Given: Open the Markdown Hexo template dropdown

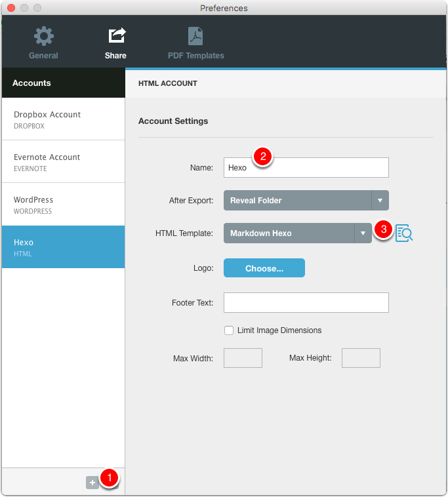Looking at the screenshot, I should click(297, 233).
